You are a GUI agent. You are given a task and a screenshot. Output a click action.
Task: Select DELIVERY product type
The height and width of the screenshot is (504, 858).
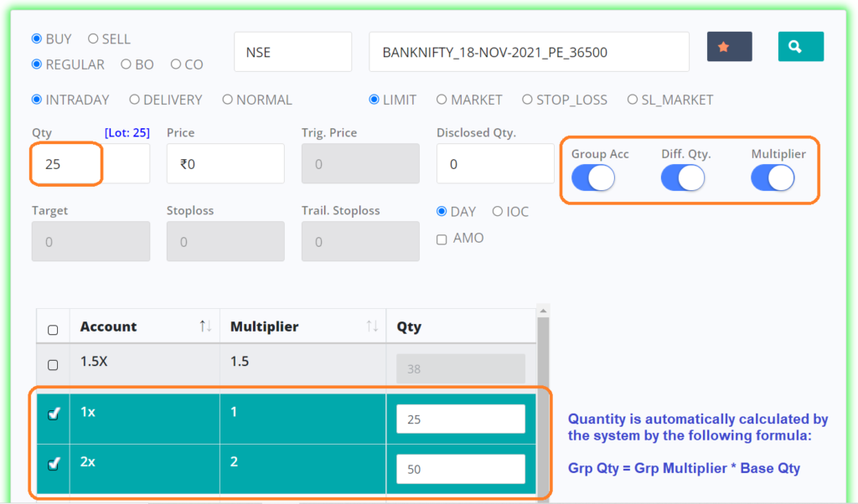click(x=134, y=100)
